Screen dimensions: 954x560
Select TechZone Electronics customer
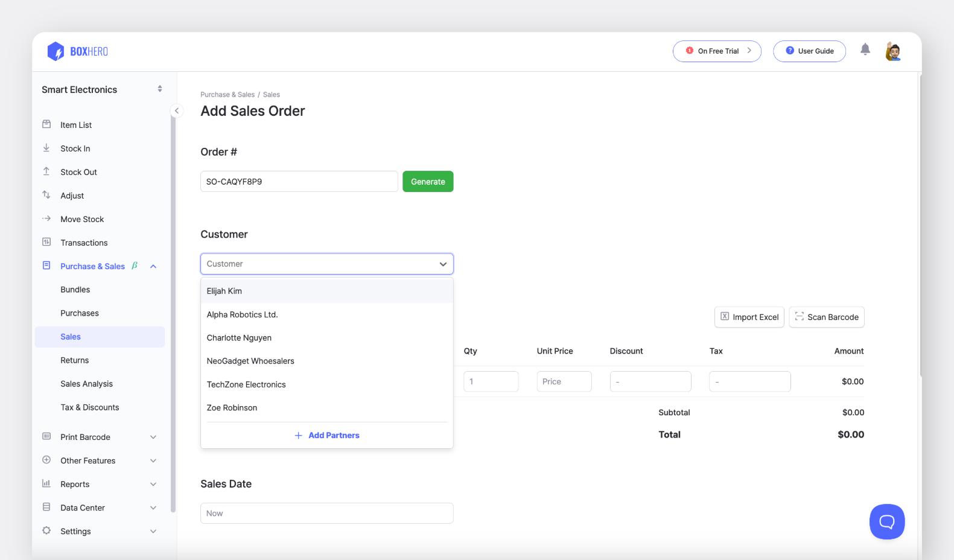(327, 384)
